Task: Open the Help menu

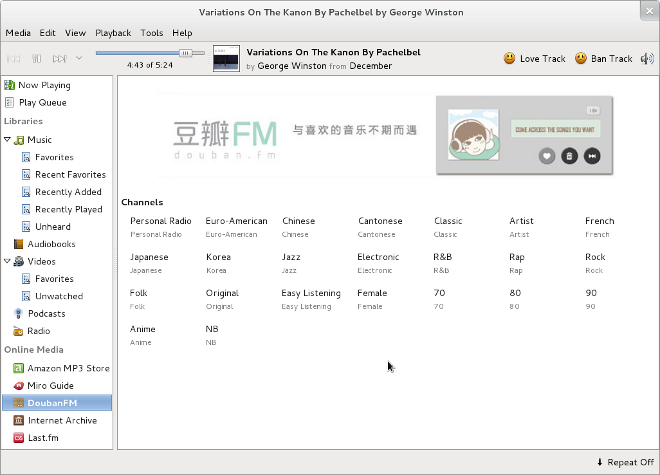Action: point(182,33)
